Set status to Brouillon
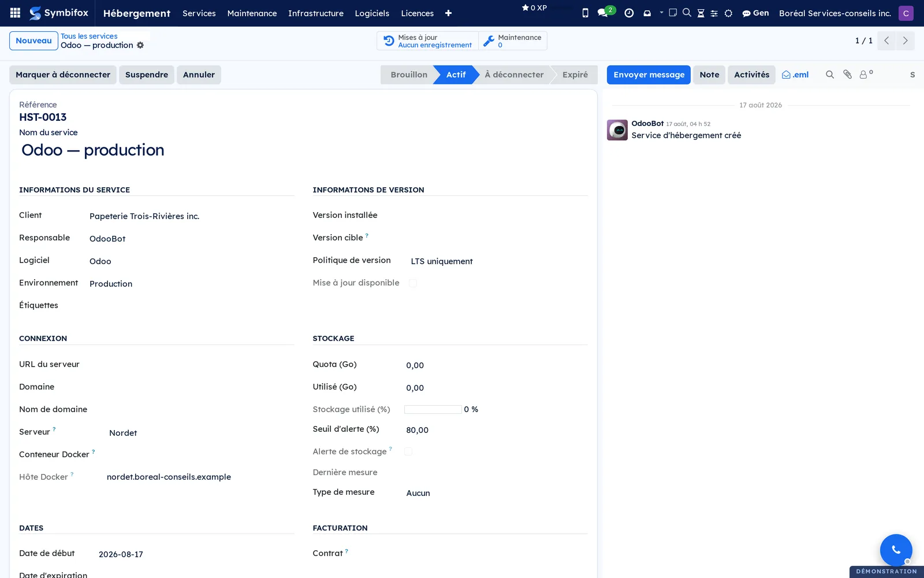The width and height of the screenshot is (924, 578). coord(408,75)
